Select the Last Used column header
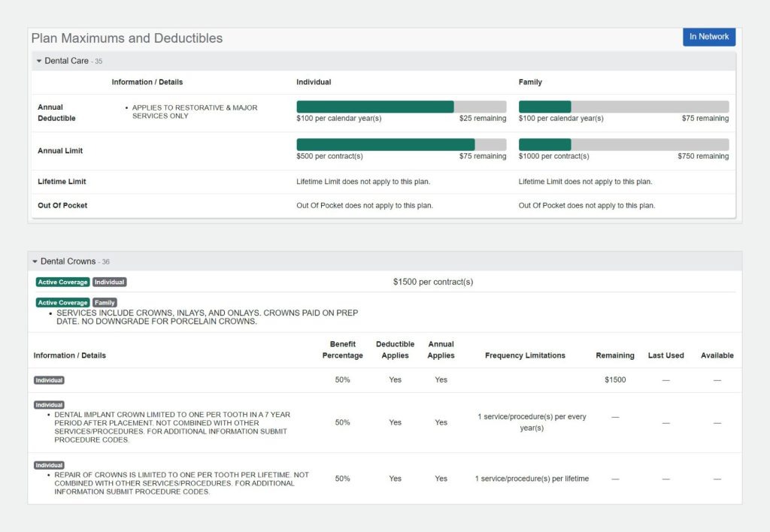This screenshot has height=532, width=770. pos(665,355)
